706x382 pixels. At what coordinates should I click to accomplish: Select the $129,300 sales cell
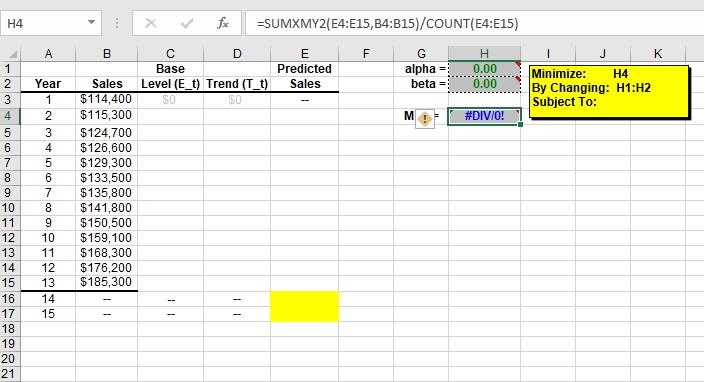tap(107, 163)
